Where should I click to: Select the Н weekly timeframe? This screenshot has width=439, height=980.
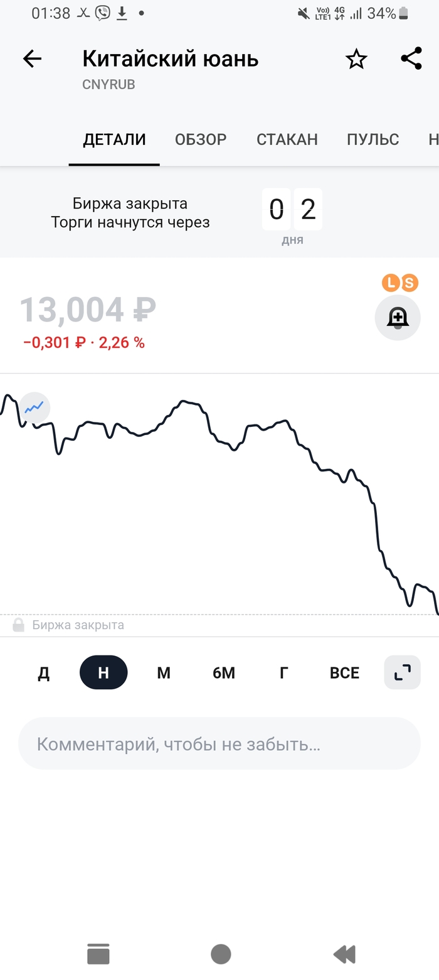click(x=103, y=672)
